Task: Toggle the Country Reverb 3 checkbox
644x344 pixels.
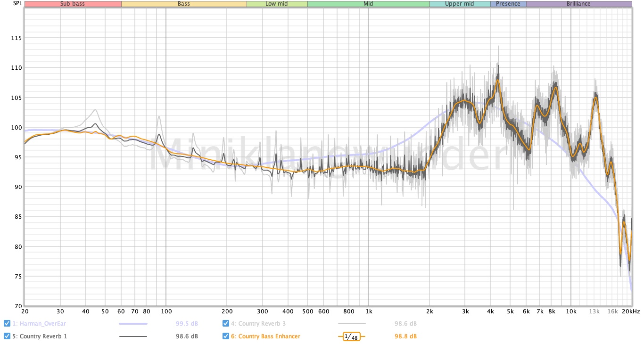Action: click(226, 323)
